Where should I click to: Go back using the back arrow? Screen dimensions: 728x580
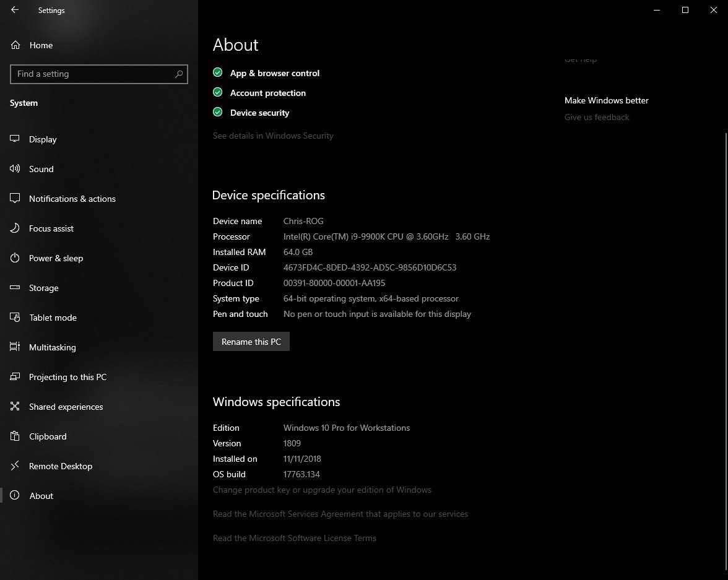point(15,10)
